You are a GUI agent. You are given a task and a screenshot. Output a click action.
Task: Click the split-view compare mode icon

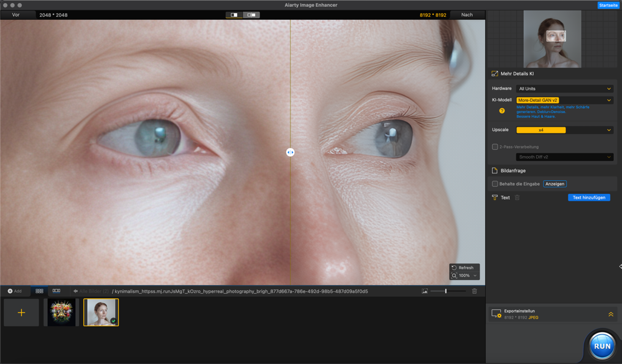(234, 15)
